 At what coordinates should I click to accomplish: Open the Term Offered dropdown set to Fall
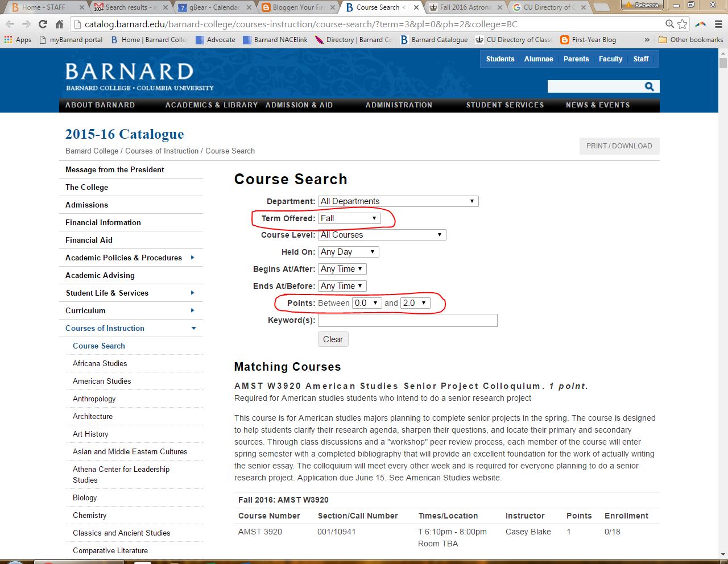pos(349,218)
